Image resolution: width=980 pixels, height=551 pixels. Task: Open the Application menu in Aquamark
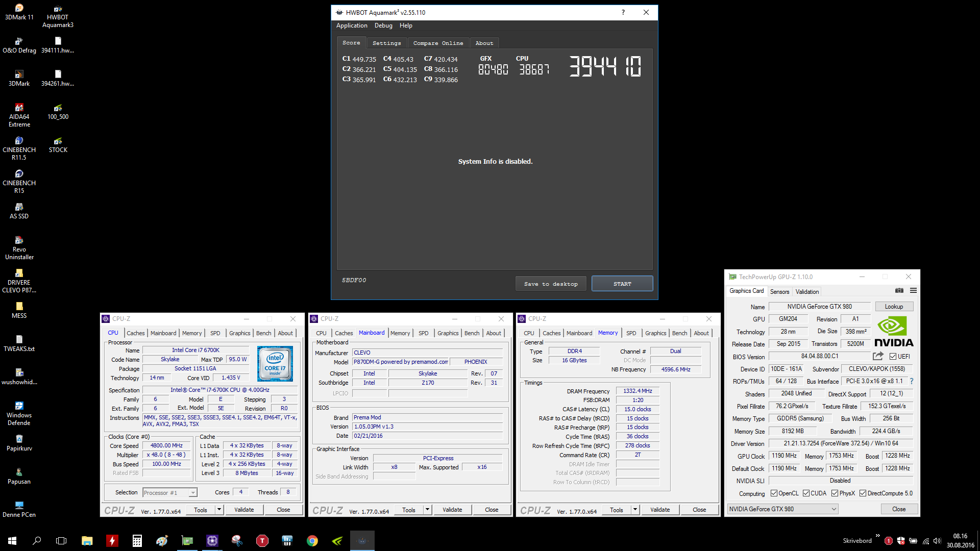tap(352, 26)
